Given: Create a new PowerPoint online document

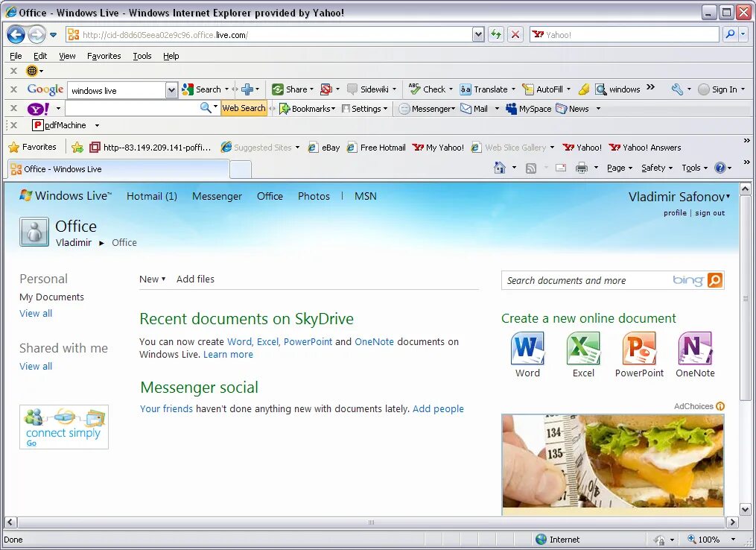Looking at the screenshot, I should coord(639,348).
